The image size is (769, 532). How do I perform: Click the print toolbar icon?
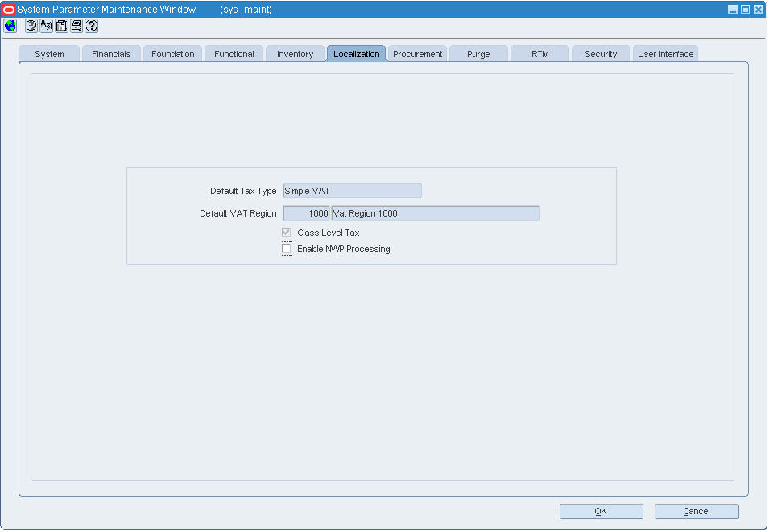pos(76,26)
